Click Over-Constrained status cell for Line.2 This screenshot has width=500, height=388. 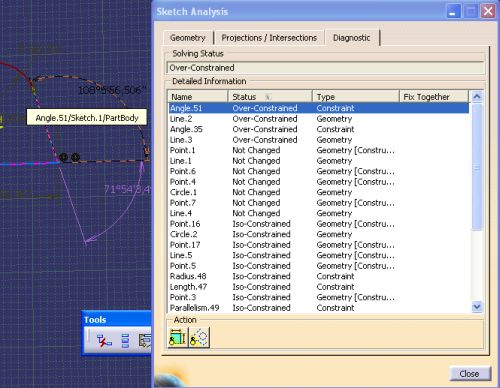(x=265, y=119)
